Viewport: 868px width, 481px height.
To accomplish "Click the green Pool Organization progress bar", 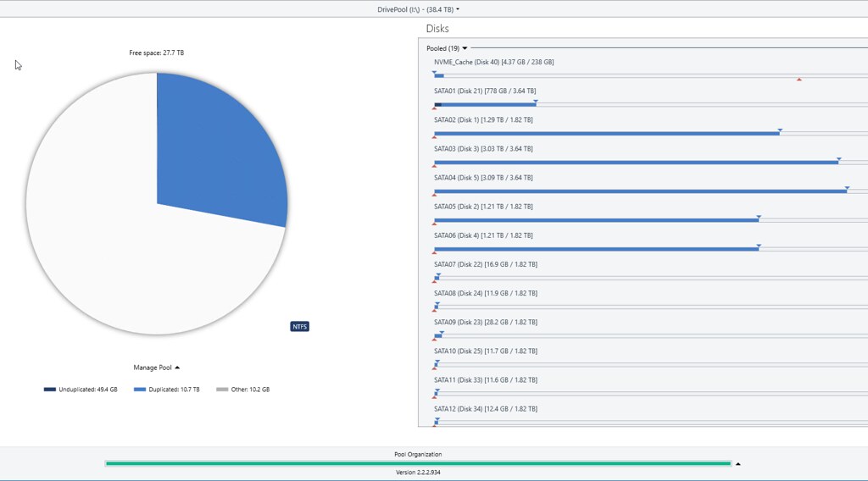I will [417, 463].
